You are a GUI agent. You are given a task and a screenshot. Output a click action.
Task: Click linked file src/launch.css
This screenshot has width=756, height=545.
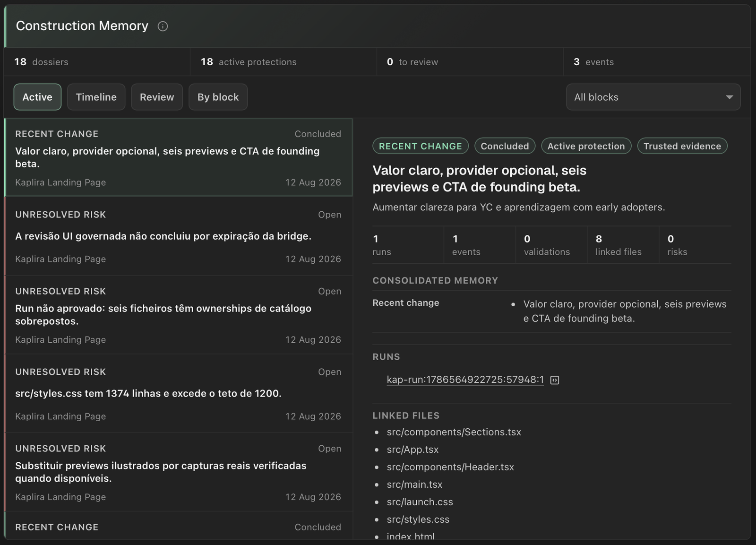[x=420, y=502]
